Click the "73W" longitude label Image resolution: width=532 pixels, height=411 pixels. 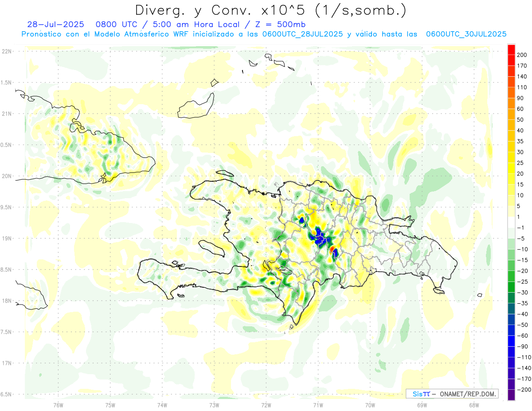(x=214, y=405)
